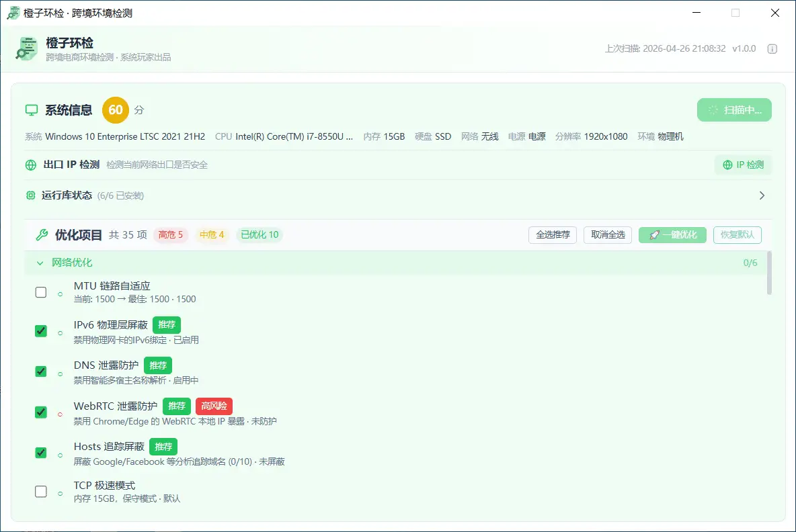796x532 pixels.
Task: Click the info icon next to v1.0.0
Action: (x=772, y=48)
